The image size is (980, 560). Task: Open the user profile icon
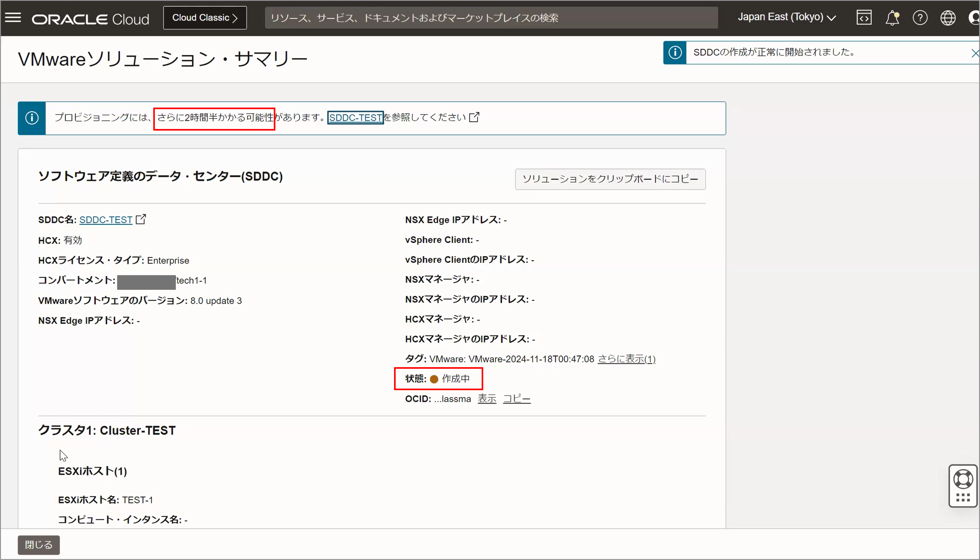pyautogui.click(x=974, y=18)
